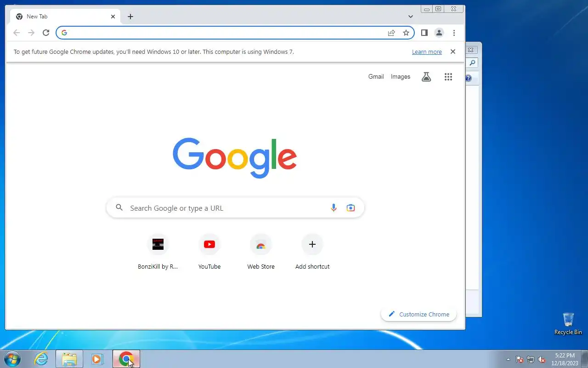Search by image with camera icon
This screenshot has width=588, height=368.
pyautogui.click(x=351, y=208)
